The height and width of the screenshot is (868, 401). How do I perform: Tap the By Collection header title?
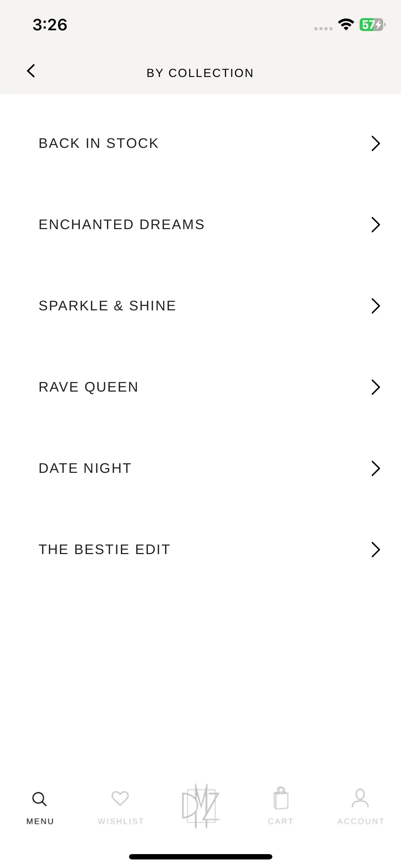click(200, 73)
